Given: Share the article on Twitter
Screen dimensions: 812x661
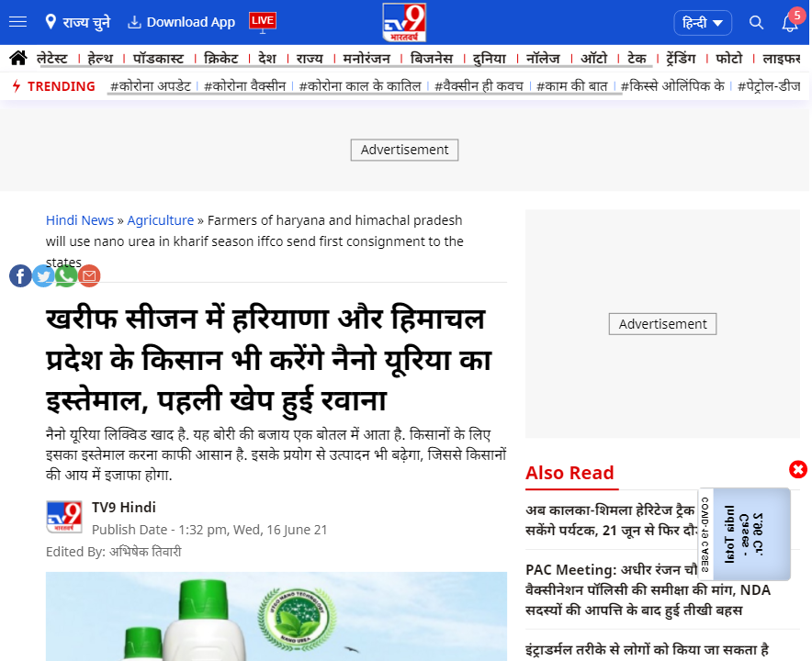Looking at the screenshot, I should coord(43,275).
